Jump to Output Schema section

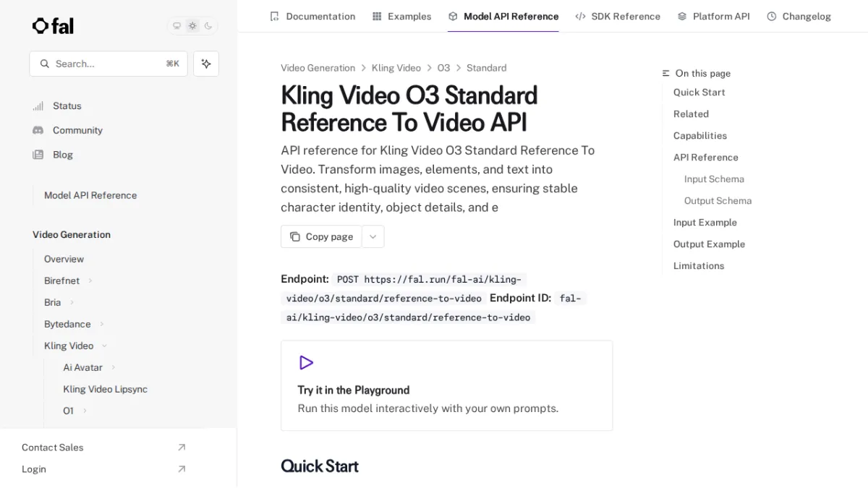(x=718, y=201)
